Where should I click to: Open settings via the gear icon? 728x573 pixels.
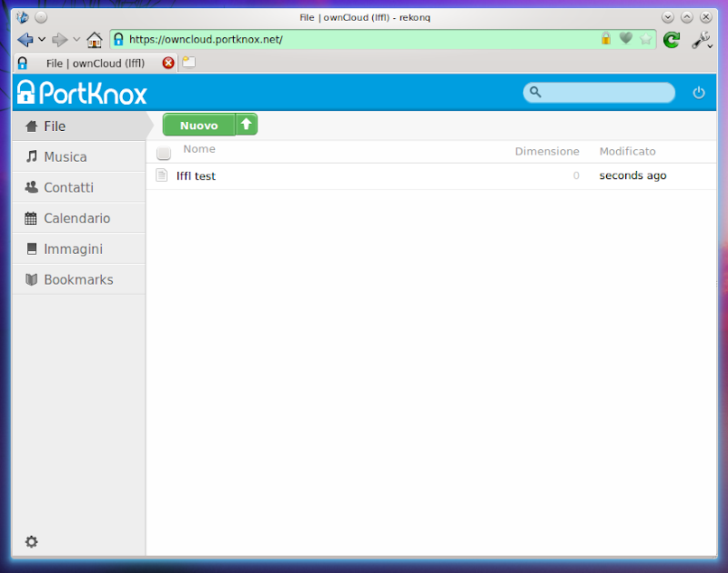tap(31, 541)
